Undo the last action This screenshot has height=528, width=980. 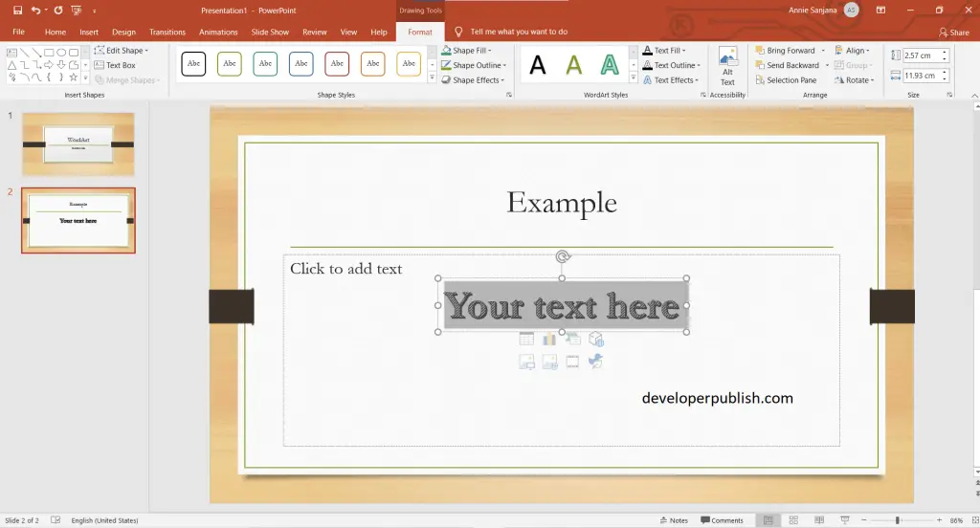35,10
